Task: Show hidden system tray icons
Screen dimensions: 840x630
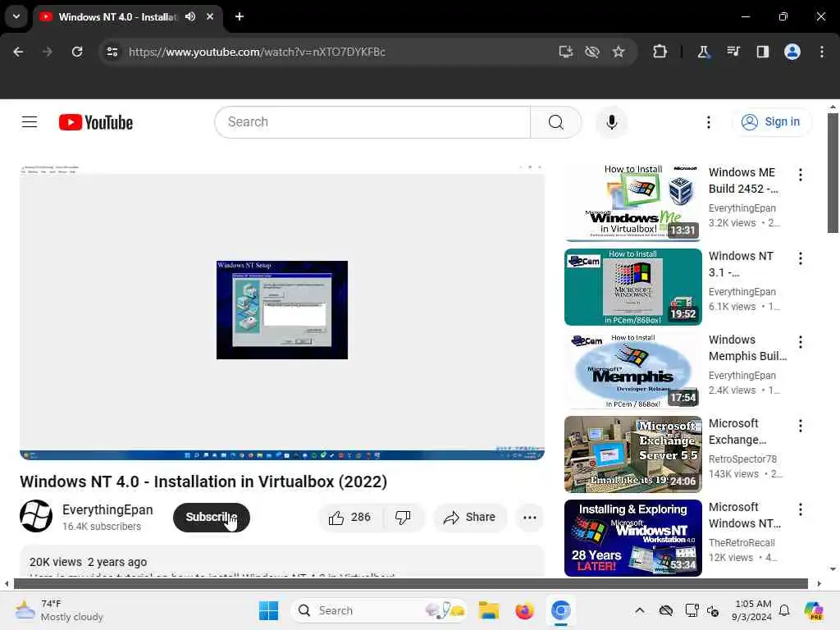Action: tap(640, 610)
